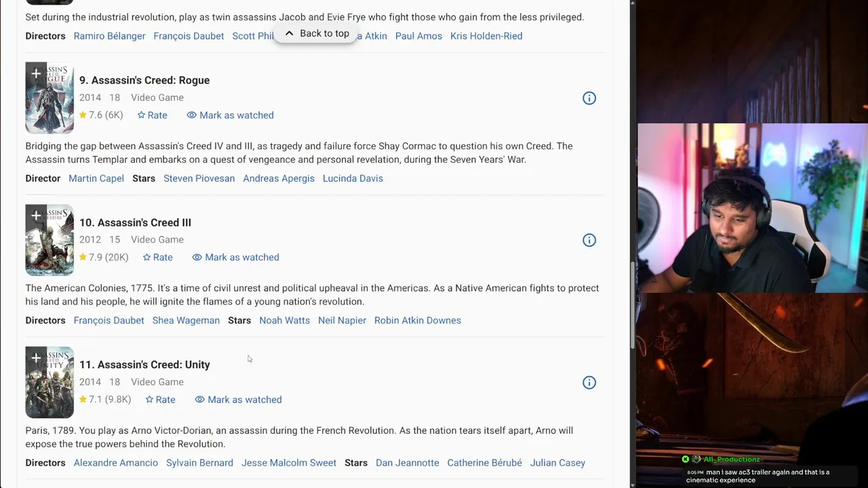The width and height of the screenshot is (868, 488).
Task: Click the Back to top button
Action: coord(317,33)
